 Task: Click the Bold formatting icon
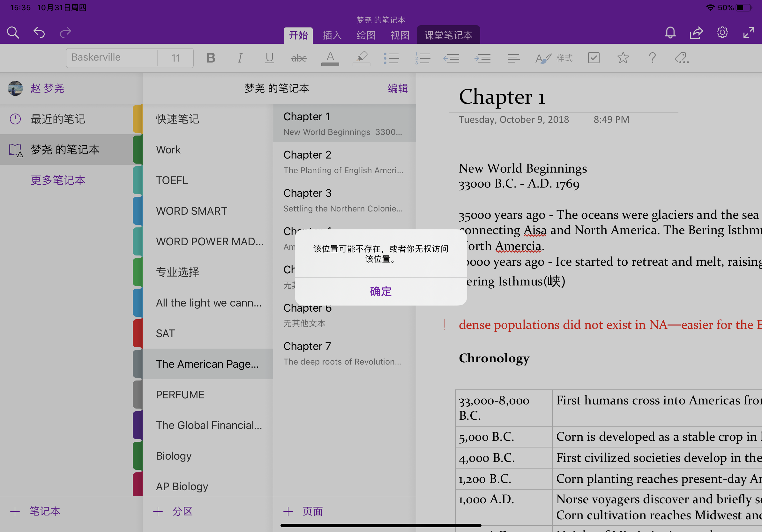tap(211, 57)
